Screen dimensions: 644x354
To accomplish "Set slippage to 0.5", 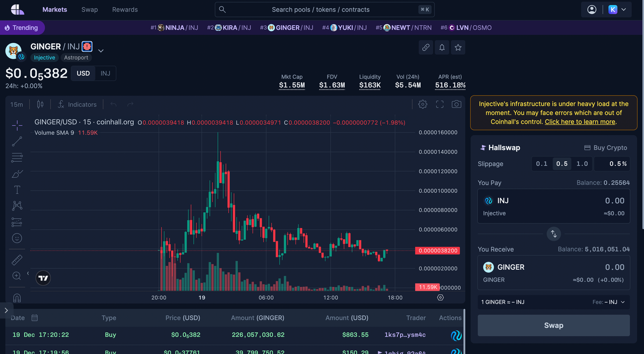I will pyautogui.click(x=562, y=164).
